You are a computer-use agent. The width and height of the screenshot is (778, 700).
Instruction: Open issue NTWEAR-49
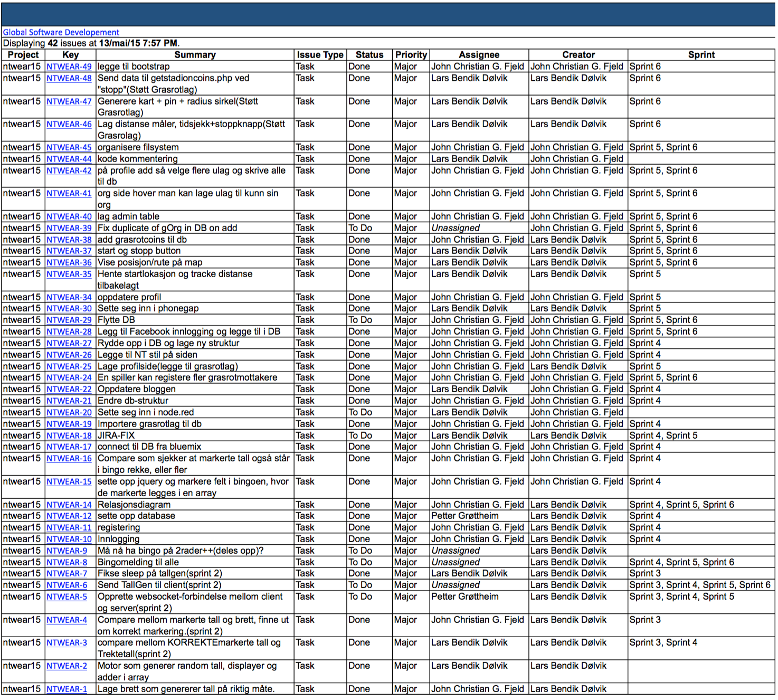(69, 67)
